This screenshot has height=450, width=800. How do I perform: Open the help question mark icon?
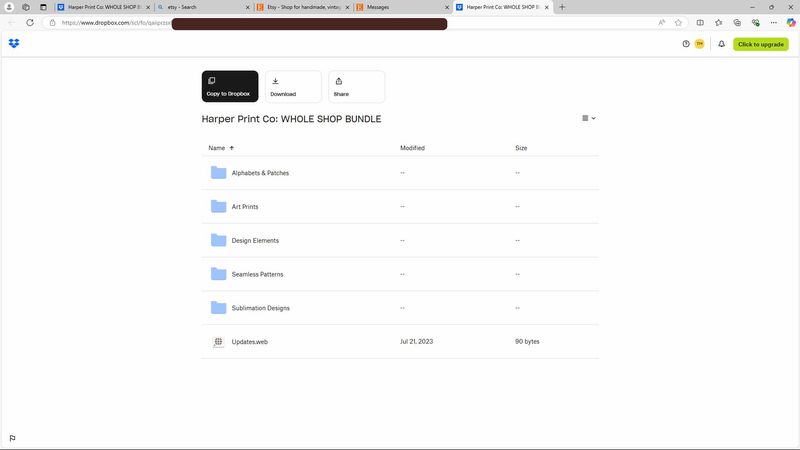tap(686, 44)
